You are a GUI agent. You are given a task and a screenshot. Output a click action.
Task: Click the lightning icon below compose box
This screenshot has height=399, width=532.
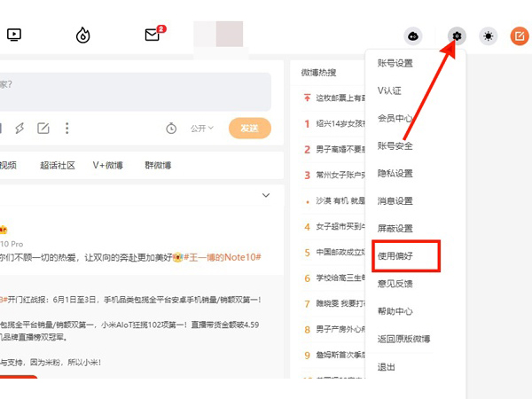(20, 129)
